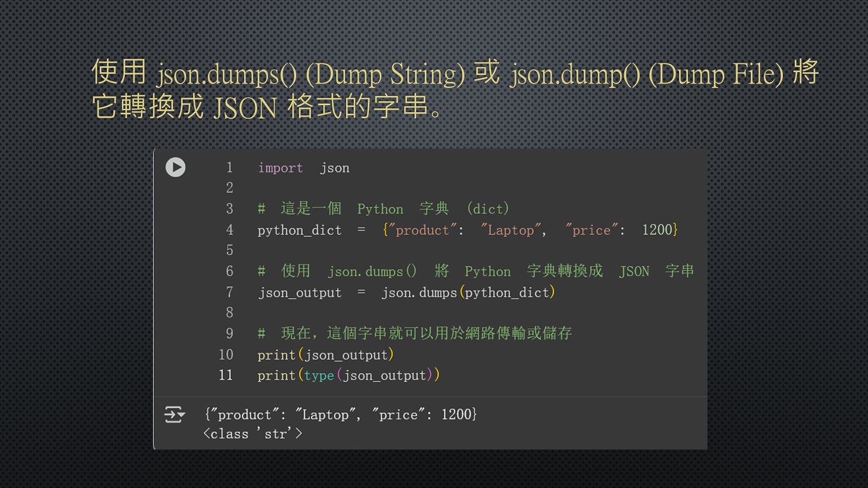Image resolution: width=868 pixels, height=488 pixels.
Task: Click line number 4 in gutter
Action: 229,230
